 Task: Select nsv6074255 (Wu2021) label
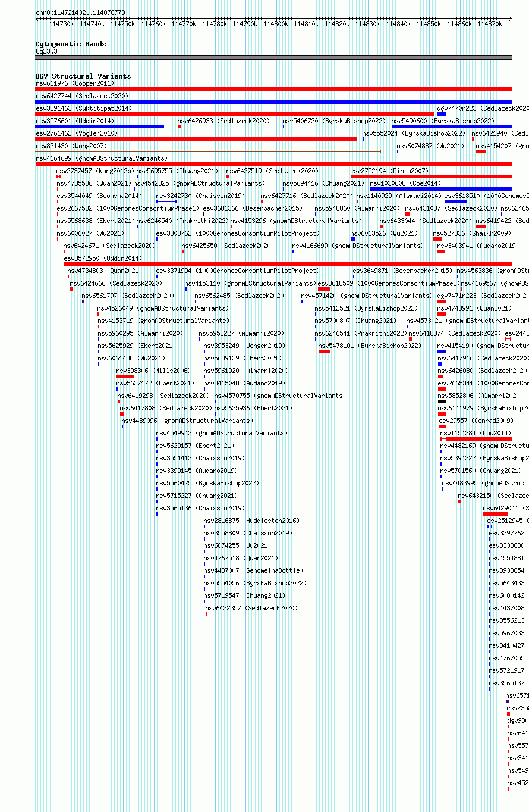pos(237,545)
